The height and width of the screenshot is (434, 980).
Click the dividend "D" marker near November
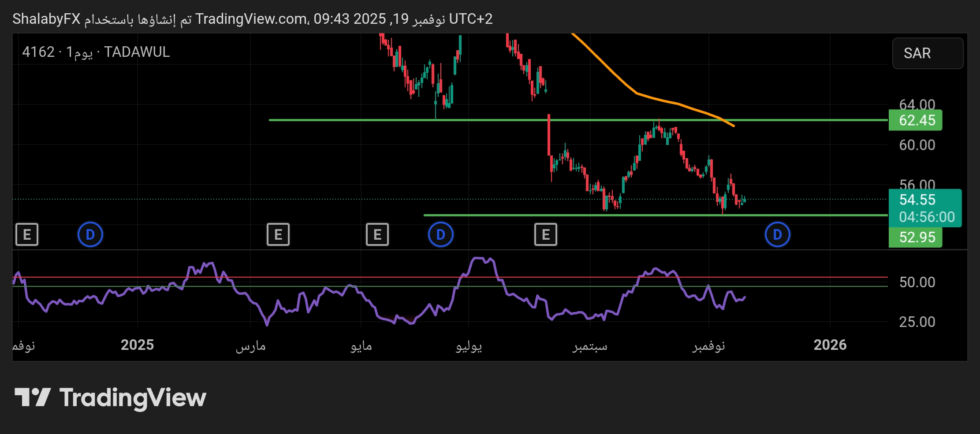point(777,234)
